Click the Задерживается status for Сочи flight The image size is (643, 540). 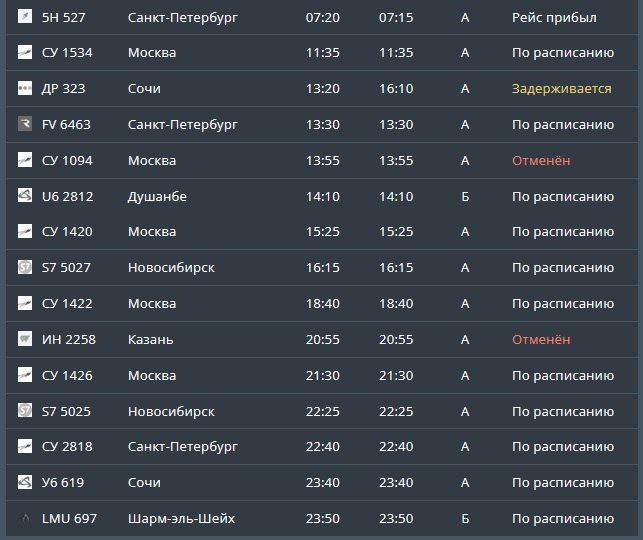561,89
